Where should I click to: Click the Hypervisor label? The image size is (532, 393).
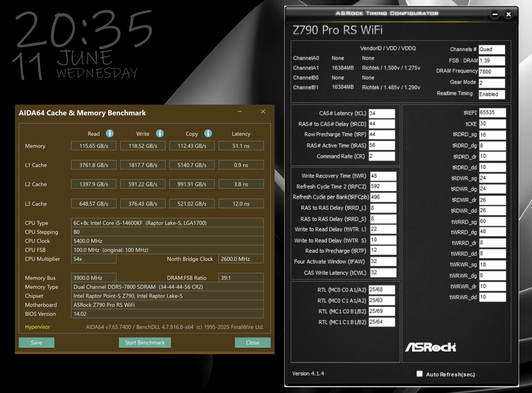coord(37,327)
